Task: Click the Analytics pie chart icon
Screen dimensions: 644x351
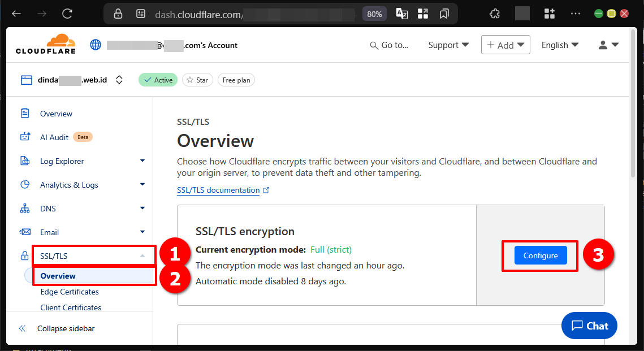Action: 25,184
